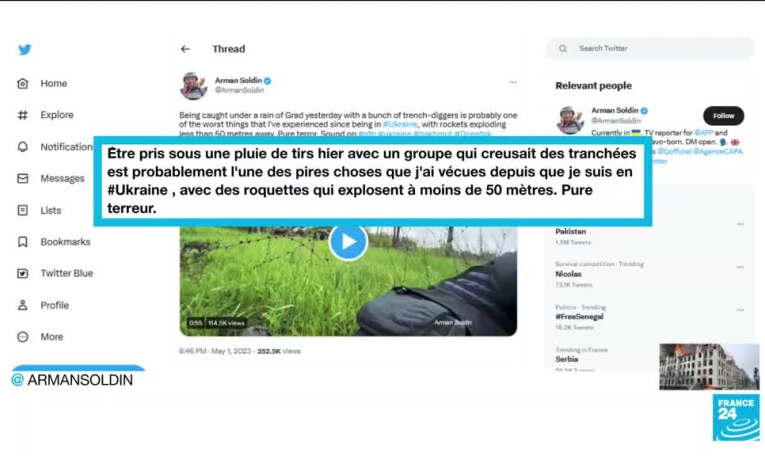Viewport: 765px width, 456px height.
Task: Open the Explore hashtag icon
Action: (22, 115)
